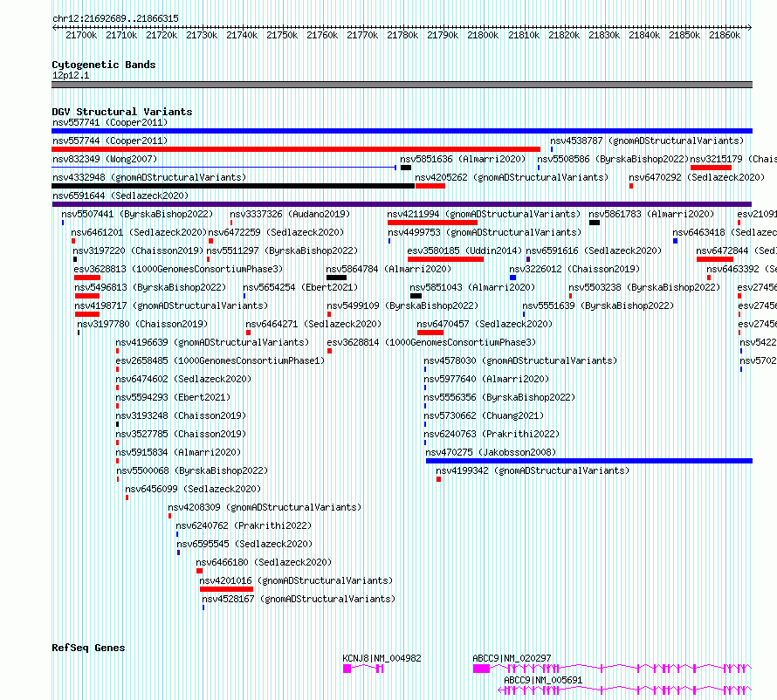The width and height of the screenshot is (777, 700).
Task: Select red bar under nsv4201016
Action: [226, 589]
